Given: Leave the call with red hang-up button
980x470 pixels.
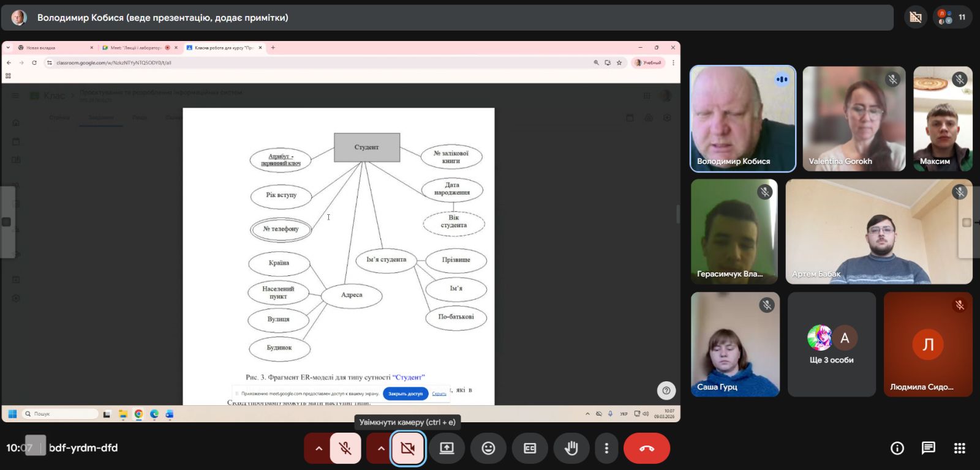Looking at the screenshot, I should coord(646,449).
